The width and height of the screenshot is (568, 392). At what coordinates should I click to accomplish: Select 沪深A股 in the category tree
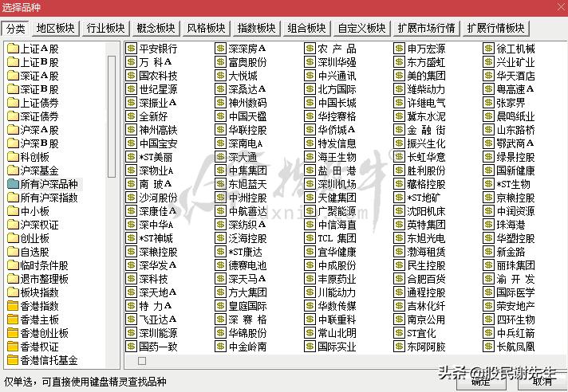(x=39, y=130)
